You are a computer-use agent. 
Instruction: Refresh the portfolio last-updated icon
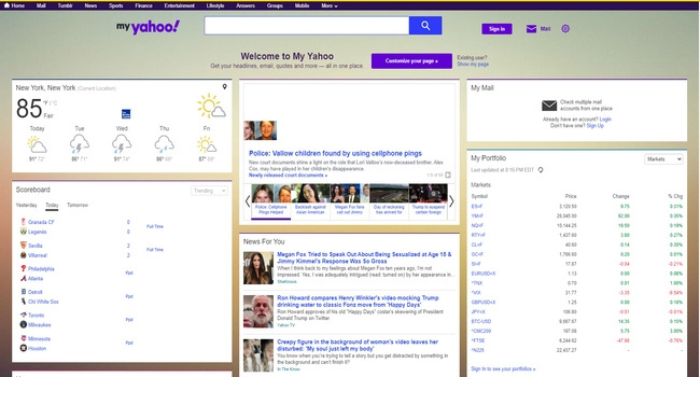(x=541, y=170)
